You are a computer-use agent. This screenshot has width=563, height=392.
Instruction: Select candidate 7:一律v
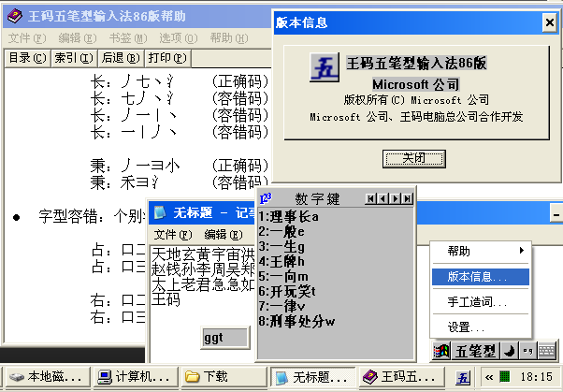tap(281, 307)
